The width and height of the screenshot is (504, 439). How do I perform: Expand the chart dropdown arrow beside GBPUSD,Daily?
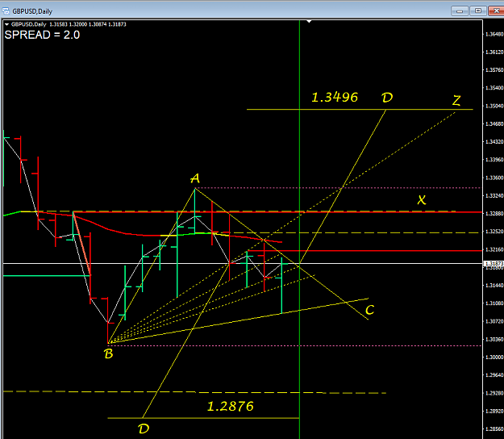click(x=6, y=24)
